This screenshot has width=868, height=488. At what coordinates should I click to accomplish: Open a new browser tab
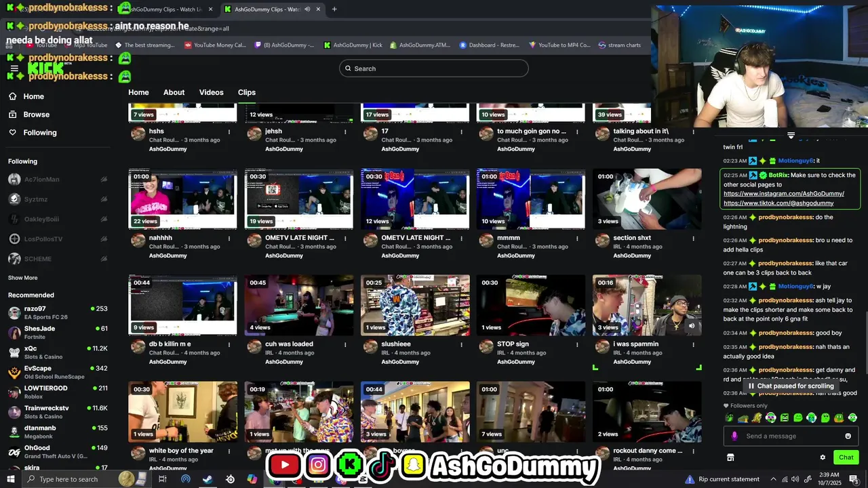(x=334, y=9)
